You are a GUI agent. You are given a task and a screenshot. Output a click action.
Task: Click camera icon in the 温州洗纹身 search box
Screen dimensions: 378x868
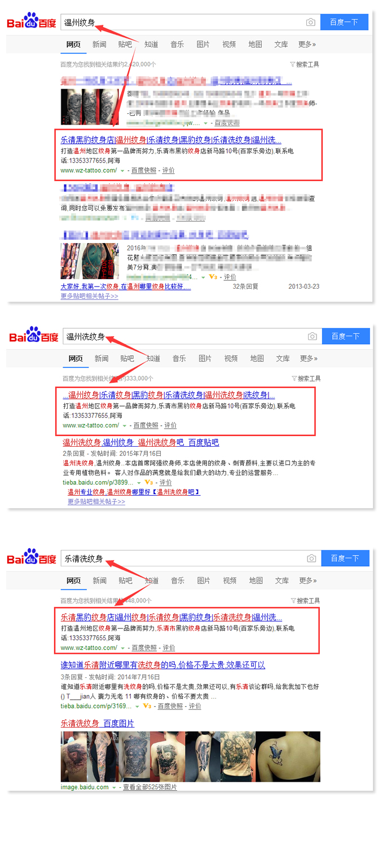[312, 336]
